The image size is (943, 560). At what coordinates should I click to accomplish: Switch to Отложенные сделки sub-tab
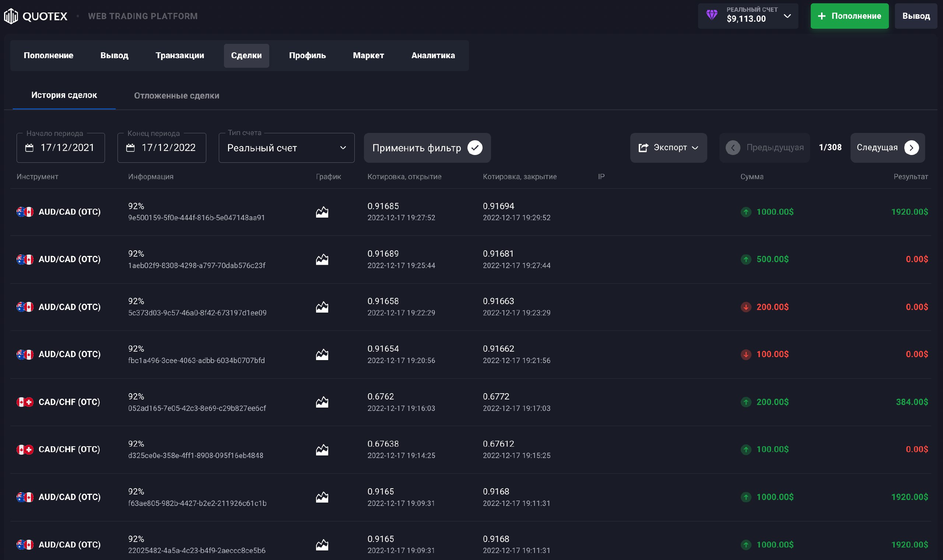pos(177,95)
